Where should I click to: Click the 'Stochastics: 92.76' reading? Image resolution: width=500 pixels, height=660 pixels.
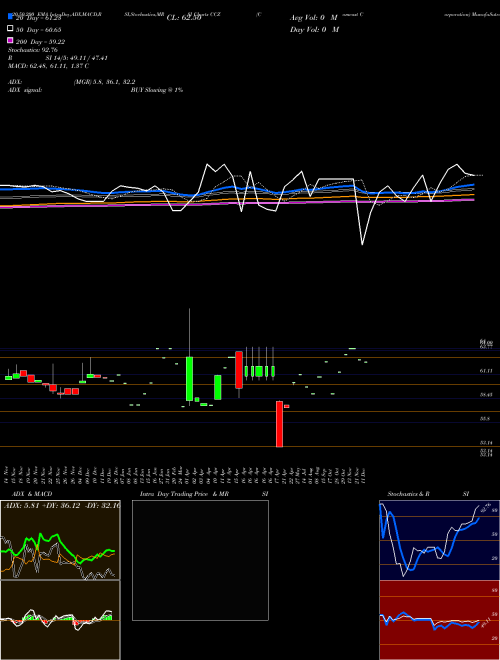[33, 50]
